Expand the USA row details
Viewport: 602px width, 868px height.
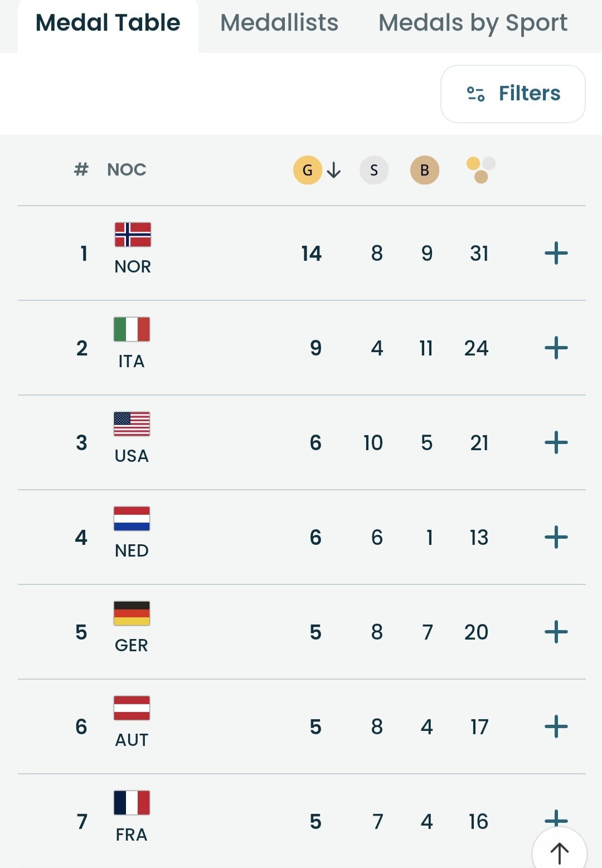556,443
